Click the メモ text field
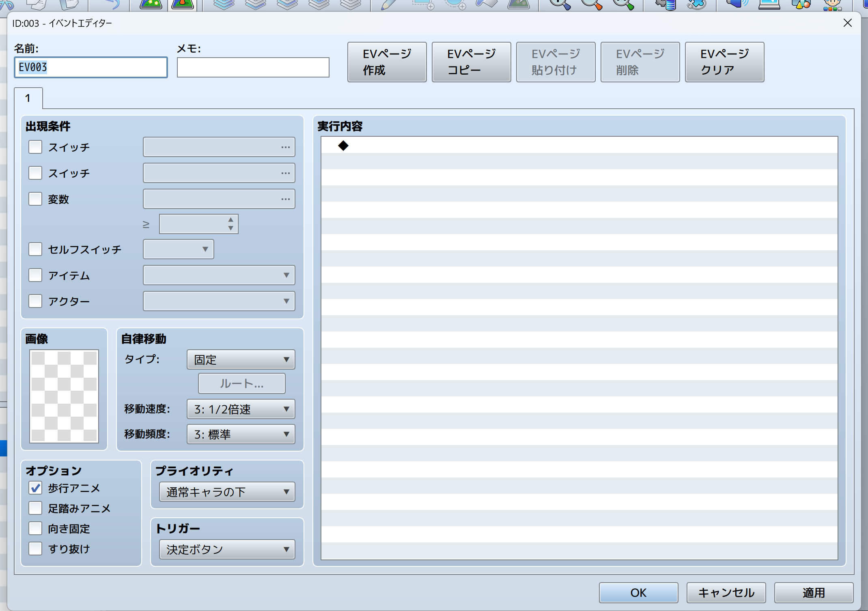868x611 pixels. 253,67
